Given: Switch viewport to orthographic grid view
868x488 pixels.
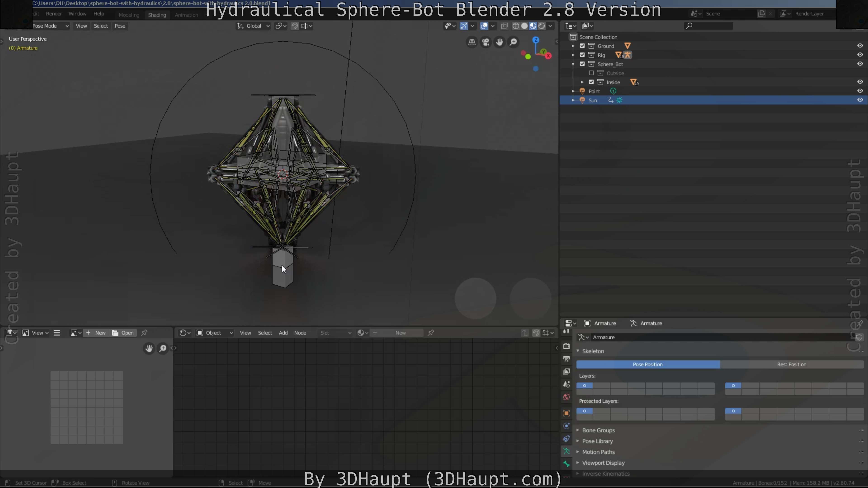Looking at the screenshot, I should 472,42.
